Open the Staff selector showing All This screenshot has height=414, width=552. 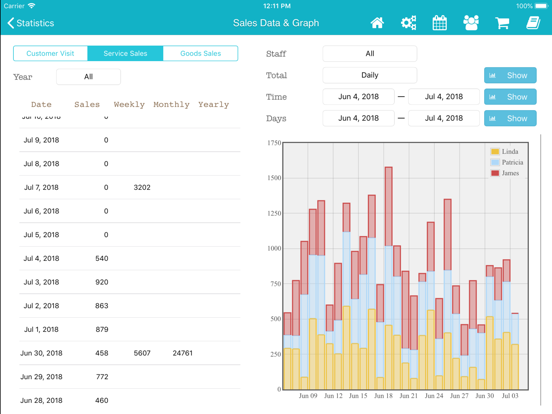coord(370,54)
